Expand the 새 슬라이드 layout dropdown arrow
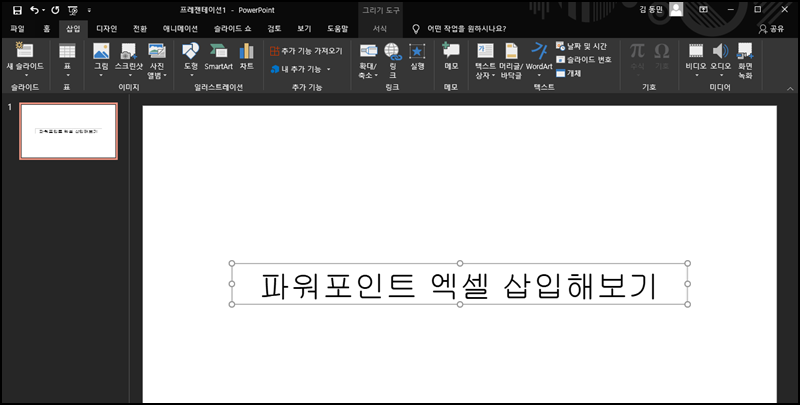800x405 pixels. (x=25, y=75)
